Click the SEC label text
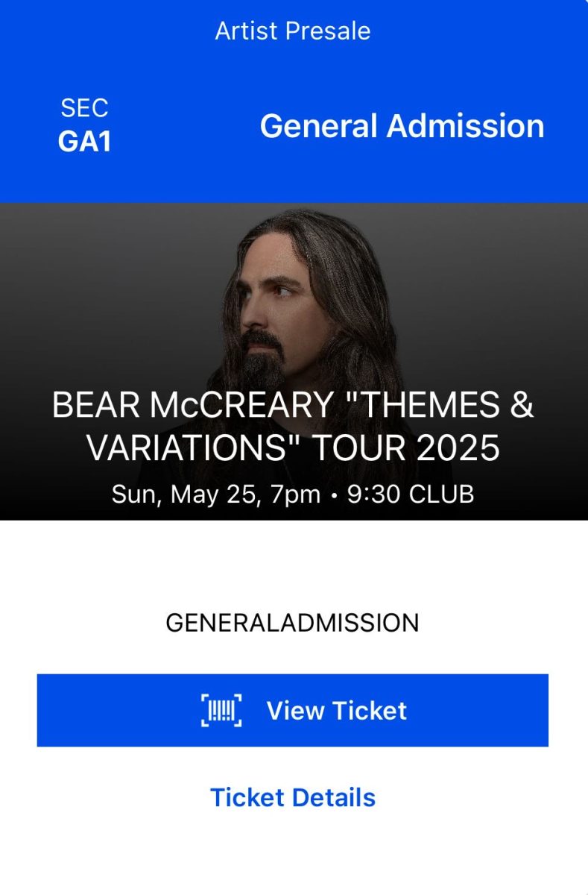This screenshot has height=895, width=588. [x=84, y=109]
